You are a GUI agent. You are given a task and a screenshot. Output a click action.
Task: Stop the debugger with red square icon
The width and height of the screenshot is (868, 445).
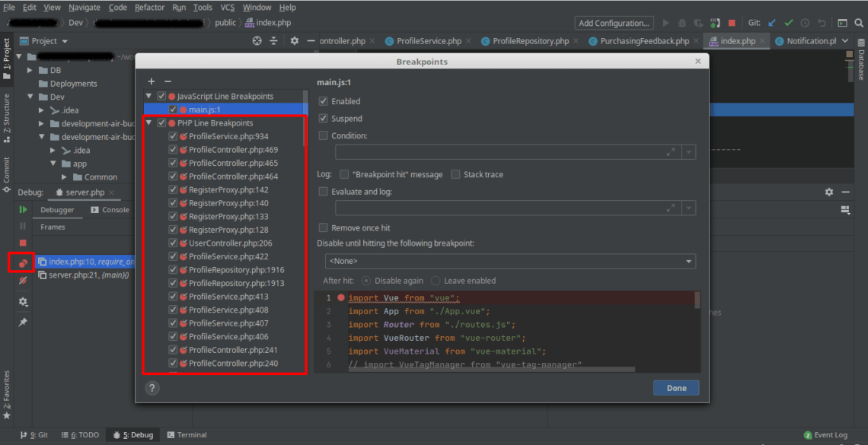(22, 241)
